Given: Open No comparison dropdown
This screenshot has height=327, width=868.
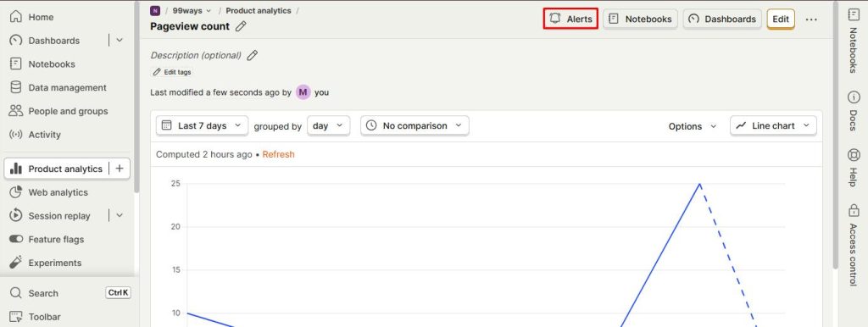Looking at the screenshot, I should pyautogui.click(x=415, y=125).
